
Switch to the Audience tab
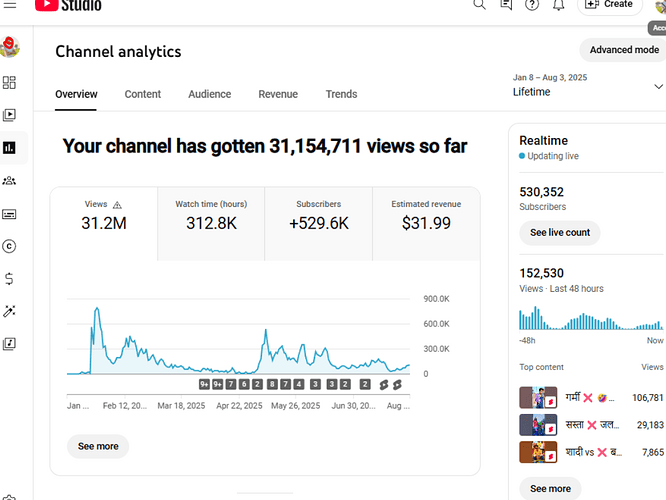[209, 94]
